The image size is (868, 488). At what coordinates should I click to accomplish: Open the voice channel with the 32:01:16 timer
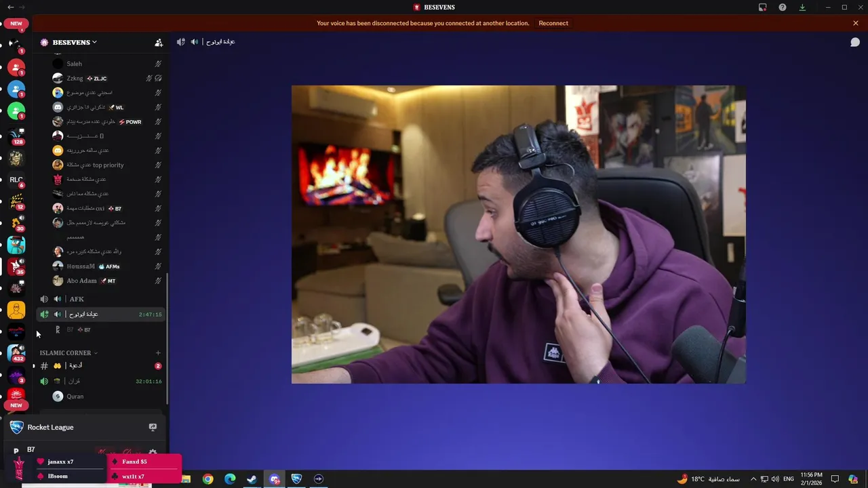[x=100, y=381]
